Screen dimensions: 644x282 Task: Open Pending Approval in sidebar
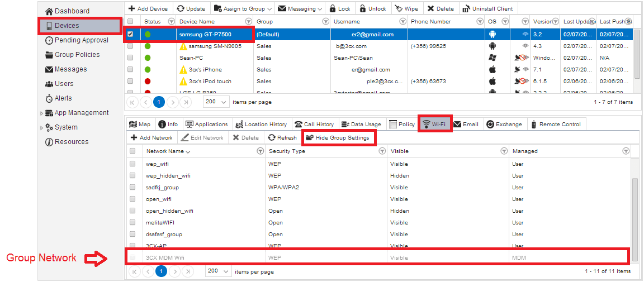pos(77,40)
